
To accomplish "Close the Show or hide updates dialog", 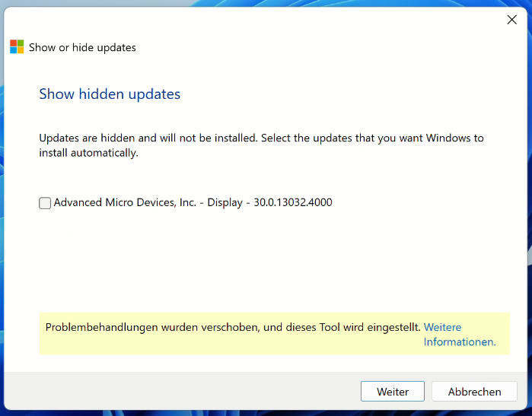I will pos(511,20).
